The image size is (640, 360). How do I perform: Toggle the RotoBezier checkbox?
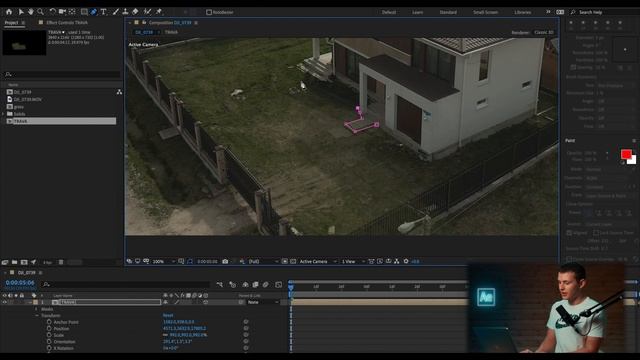(209, 12)
